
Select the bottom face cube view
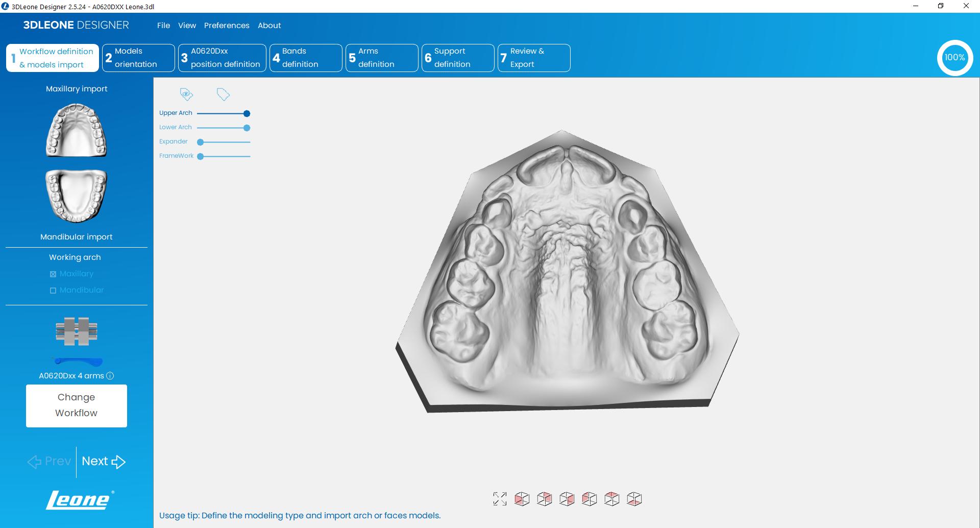pyautogui.click(x=634, y=499)
